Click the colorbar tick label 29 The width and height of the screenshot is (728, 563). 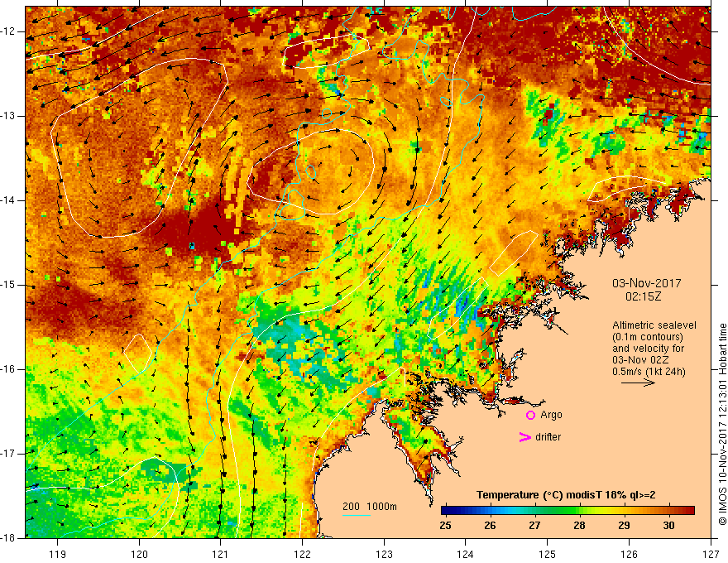pyautogui.click(x=624, y=526)
